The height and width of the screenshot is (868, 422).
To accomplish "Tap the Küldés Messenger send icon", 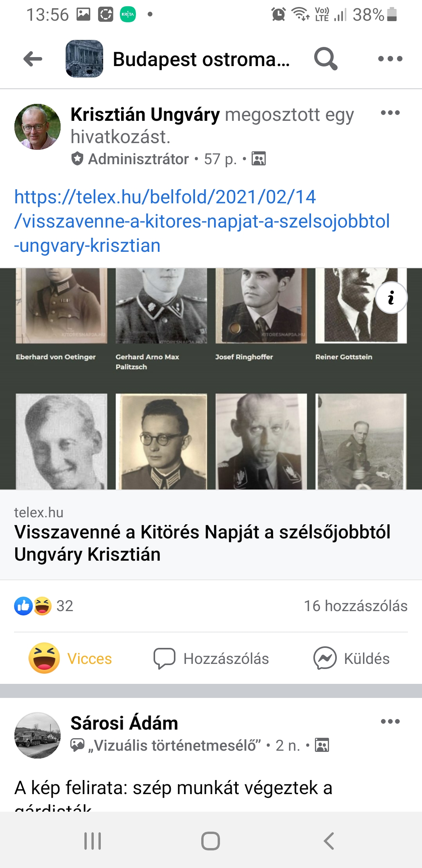I will pos(325,658).
